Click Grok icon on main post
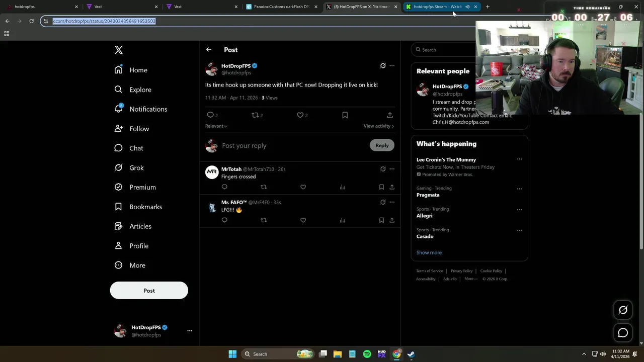This screenshot has width=644, height=362. pos(383,66)
